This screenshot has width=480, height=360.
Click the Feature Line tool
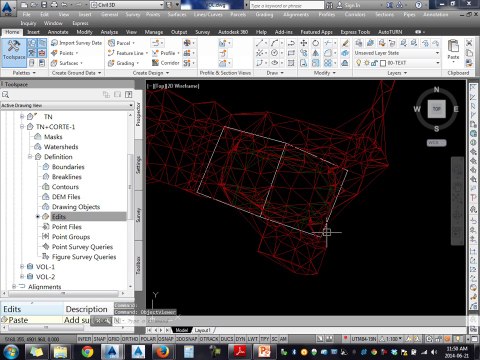pyautogui.click(x=128, y=53)
